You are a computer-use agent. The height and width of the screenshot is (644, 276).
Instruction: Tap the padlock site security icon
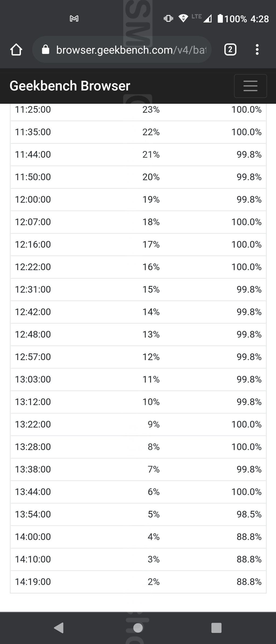click(x=46, y=50)
